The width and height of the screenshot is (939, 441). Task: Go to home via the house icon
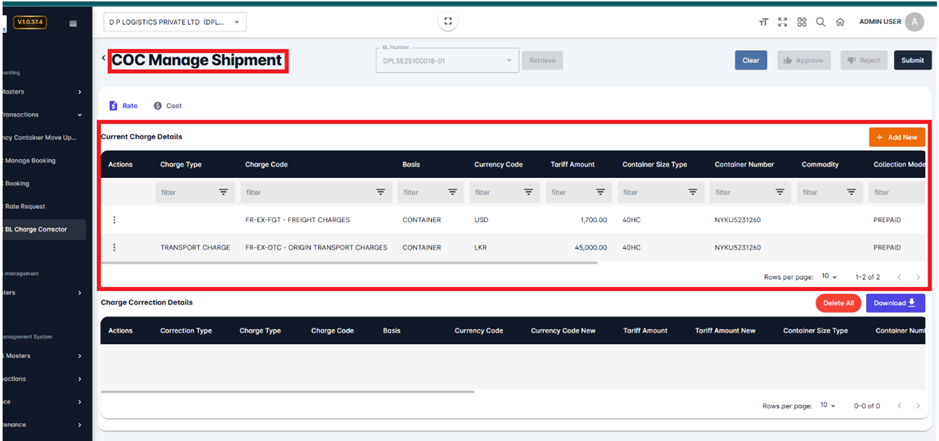(840, 22)
